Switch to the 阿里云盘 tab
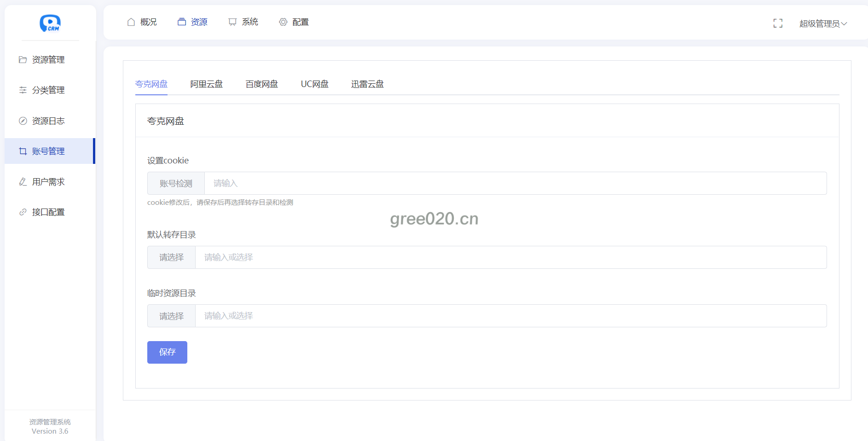Viewport: 868px width, 441px height. point(206,84)
